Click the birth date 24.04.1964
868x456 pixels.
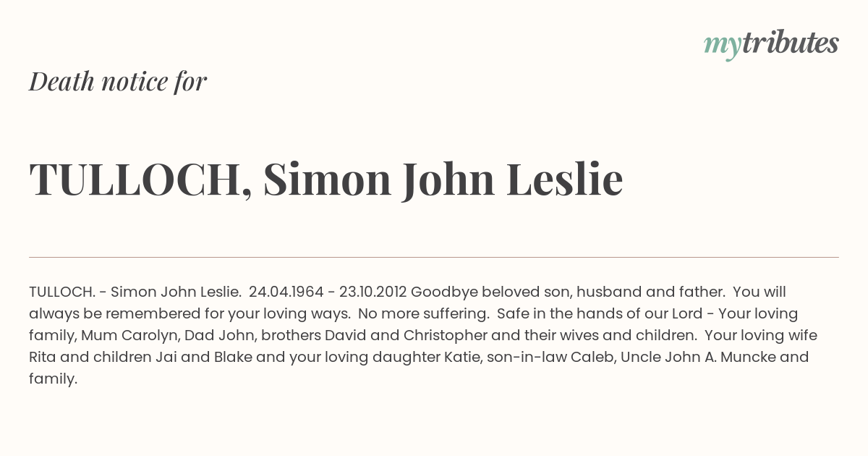(x=286, y=292)
